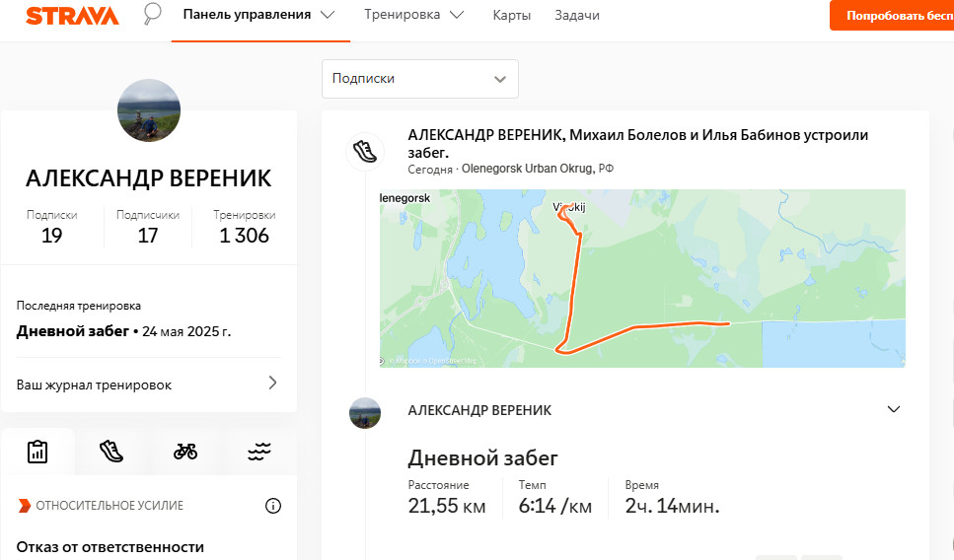Expand the Тренировка menu chevron
This screenshot has width=954, height=560.
click(x=457, y=15)
